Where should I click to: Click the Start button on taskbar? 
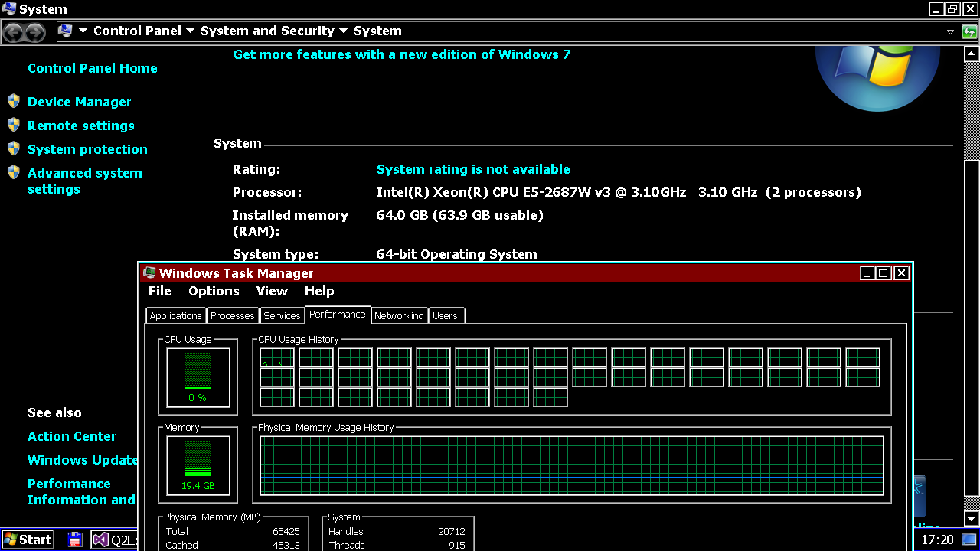tap(28, 540)
